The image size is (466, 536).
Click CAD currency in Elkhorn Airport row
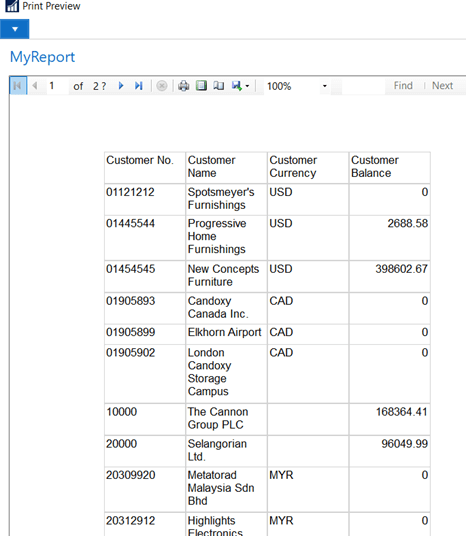281,332
